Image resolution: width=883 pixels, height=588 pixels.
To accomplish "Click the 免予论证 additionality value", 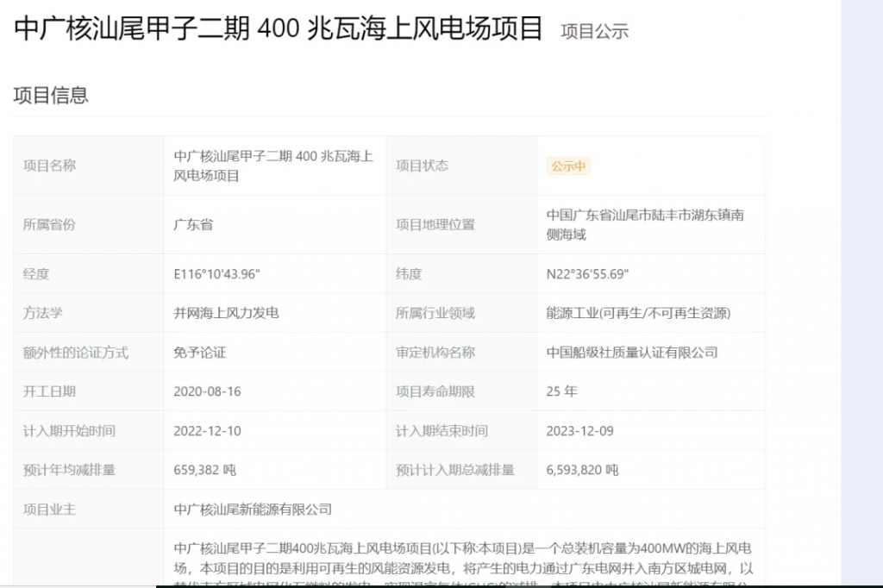I will click(x=200, y=353).
